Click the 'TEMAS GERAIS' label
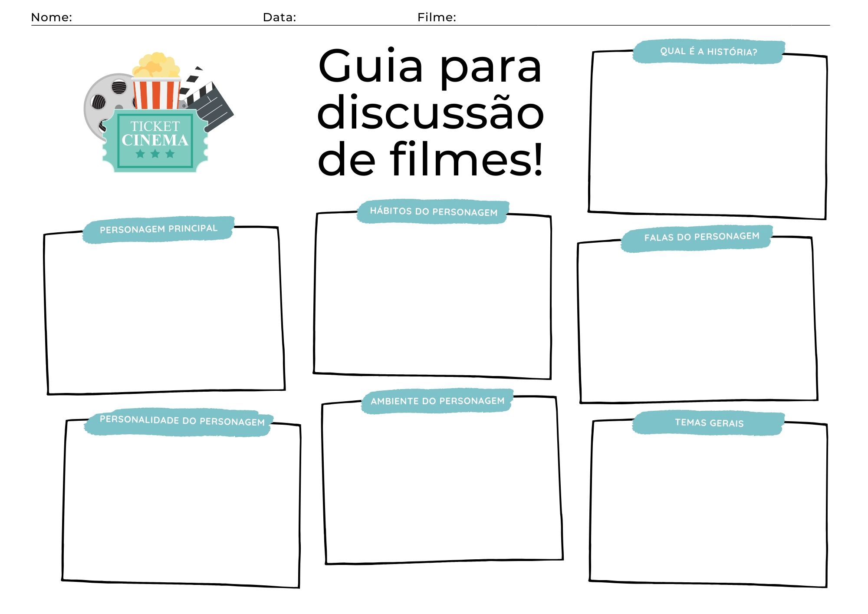Screen dimensions: 868x614 [708, 423]
